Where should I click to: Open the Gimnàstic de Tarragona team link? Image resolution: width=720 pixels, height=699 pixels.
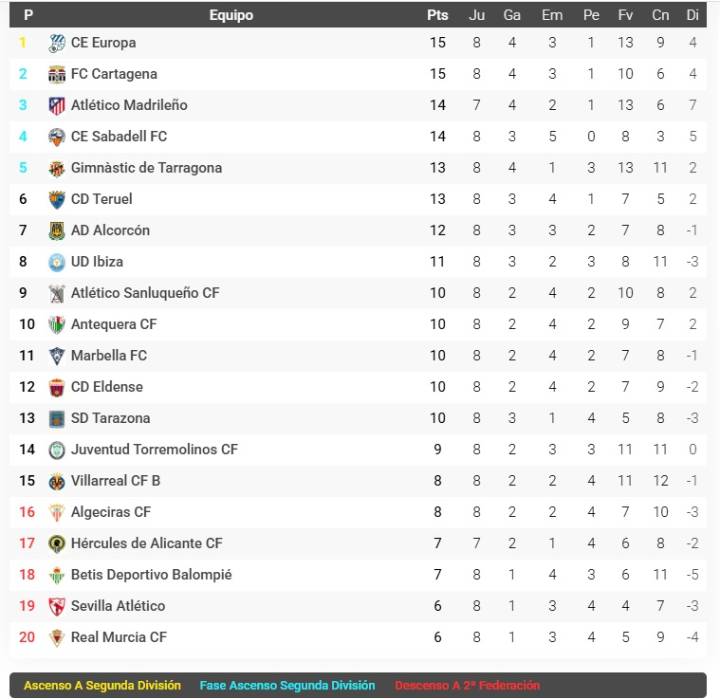[146, 168]
